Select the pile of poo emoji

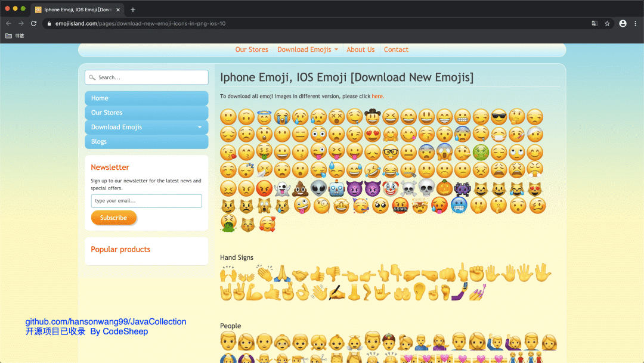click(300, 188)
